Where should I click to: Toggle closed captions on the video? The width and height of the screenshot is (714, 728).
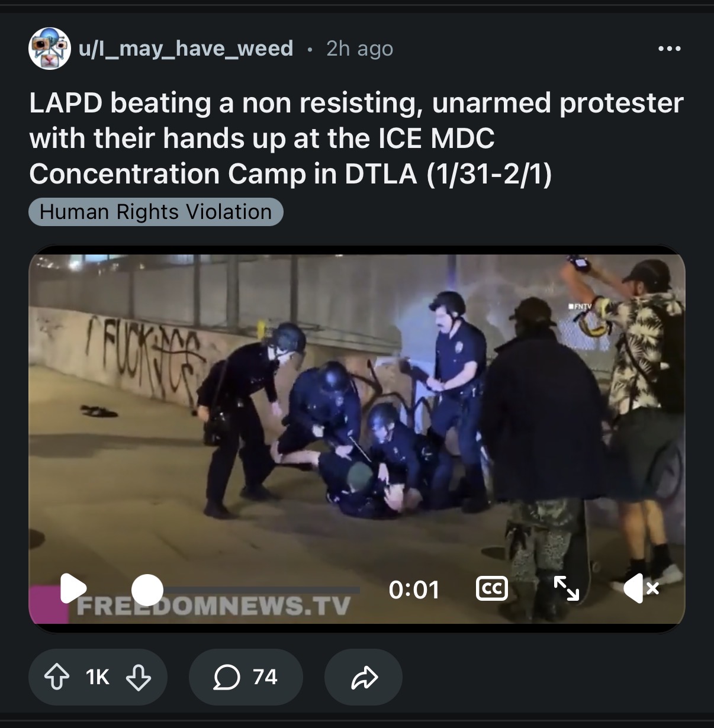[x=492, y=589]
